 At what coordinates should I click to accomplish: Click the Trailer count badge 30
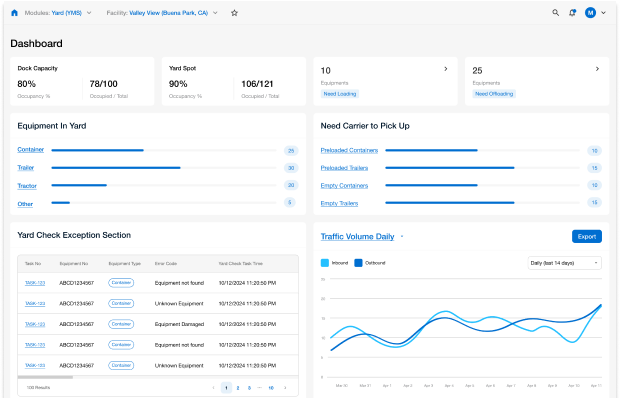(291, 168)
